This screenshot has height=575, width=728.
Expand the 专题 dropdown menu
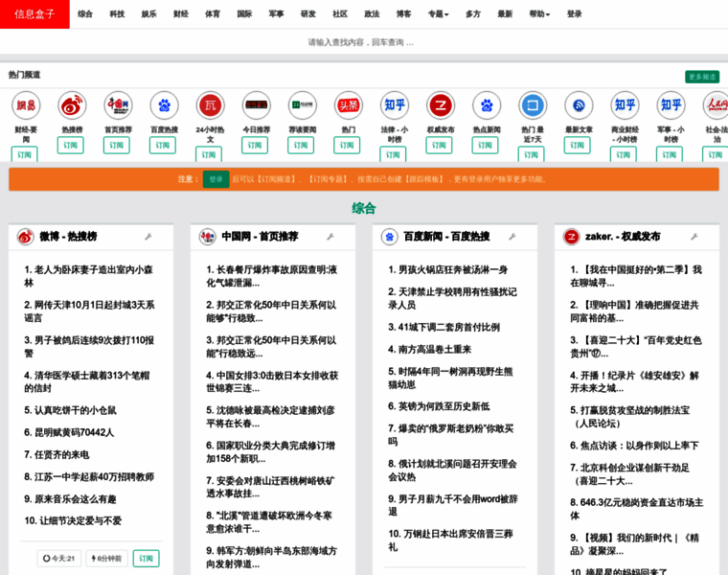pos(439,14)
